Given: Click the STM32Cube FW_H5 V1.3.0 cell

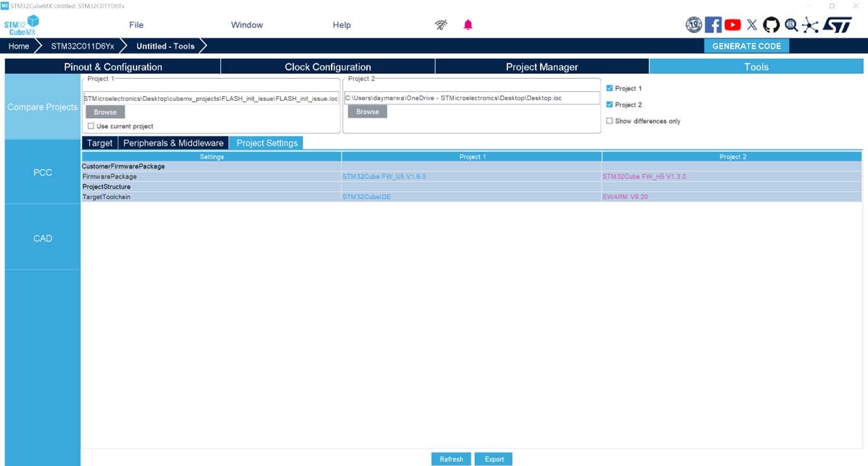Looking at the screenshot, I should (x=732, y=177).
